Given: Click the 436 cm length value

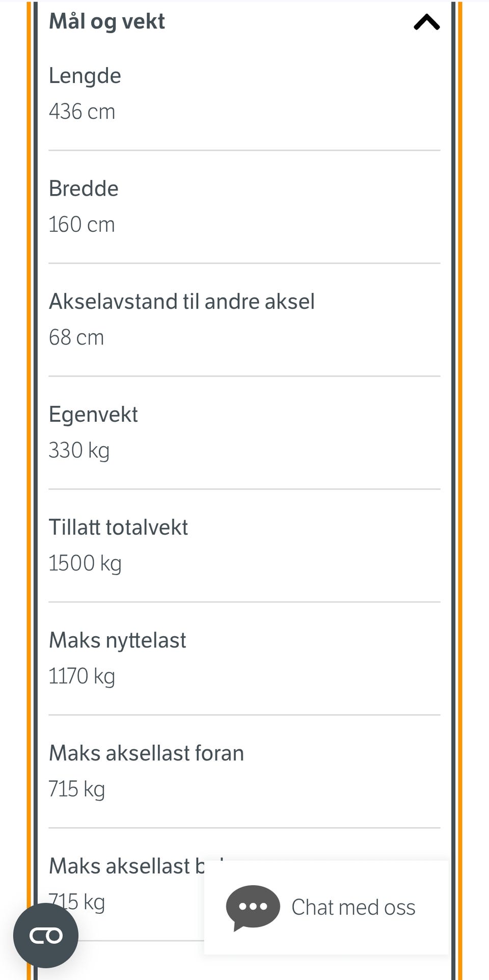Looking at the screenshot, I should (82, 112).
